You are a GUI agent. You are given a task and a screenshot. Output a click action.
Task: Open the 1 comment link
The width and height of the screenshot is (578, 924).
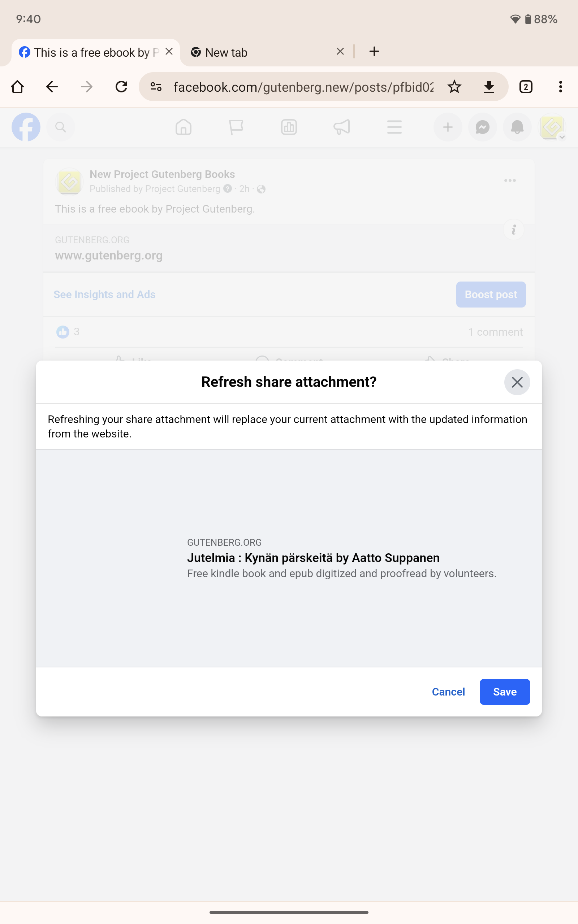[495, 332]
